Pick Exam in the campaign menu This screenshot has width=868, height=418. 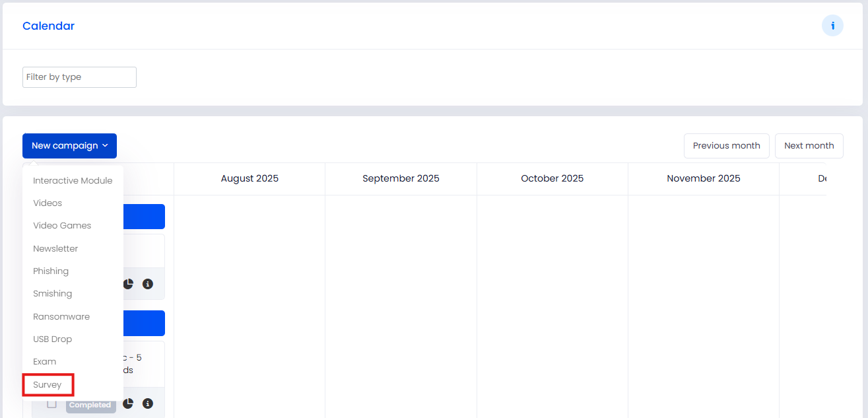pos(45,361)
